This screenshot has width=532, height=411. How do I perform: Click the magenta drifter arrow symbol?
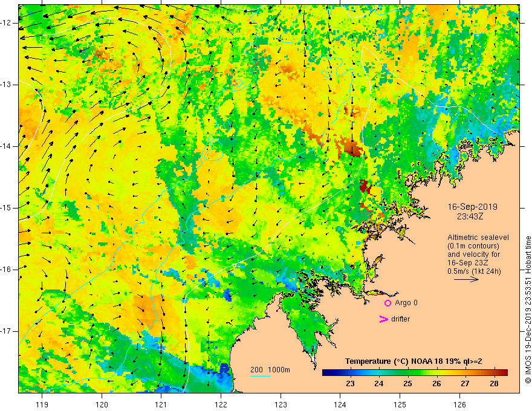pos(384,319)
